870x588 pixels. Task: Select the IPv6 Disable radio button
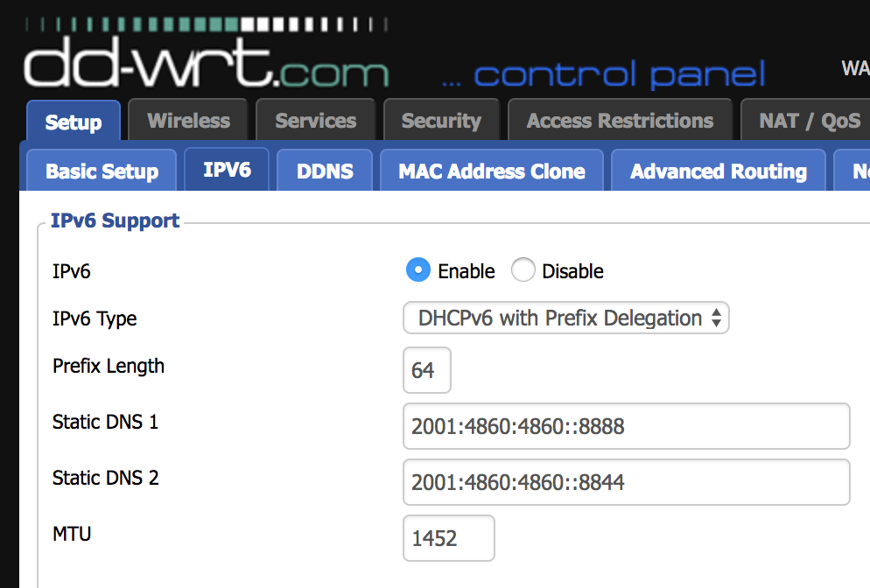523,270
